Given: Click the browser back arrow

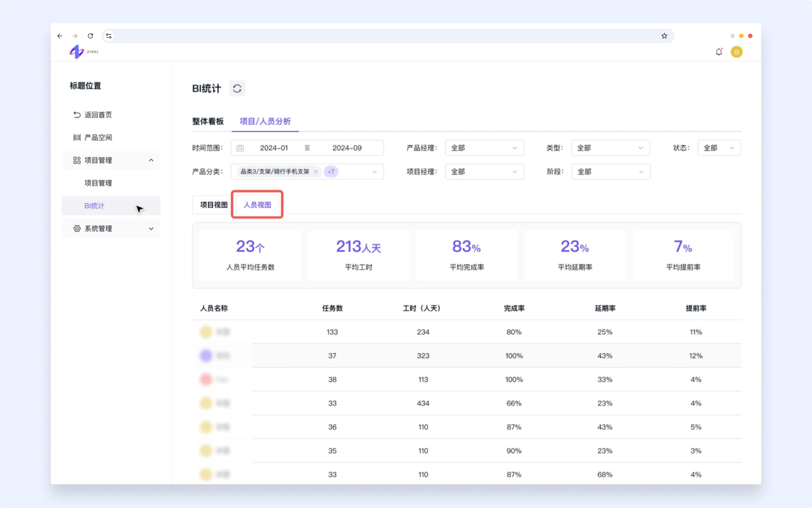Looking at the screenshot, I should pyautogui.click(x=60, y=36).
